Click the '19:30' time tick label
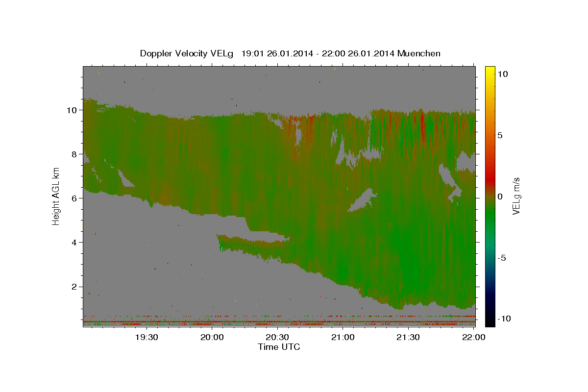 coord(147,337)
